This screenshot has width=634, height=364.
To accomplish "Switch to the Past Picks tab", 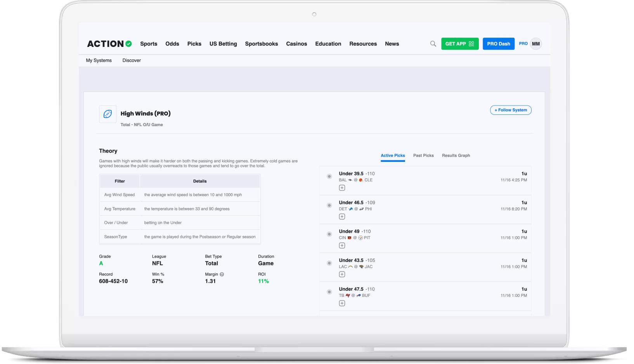I will point(423,155).
